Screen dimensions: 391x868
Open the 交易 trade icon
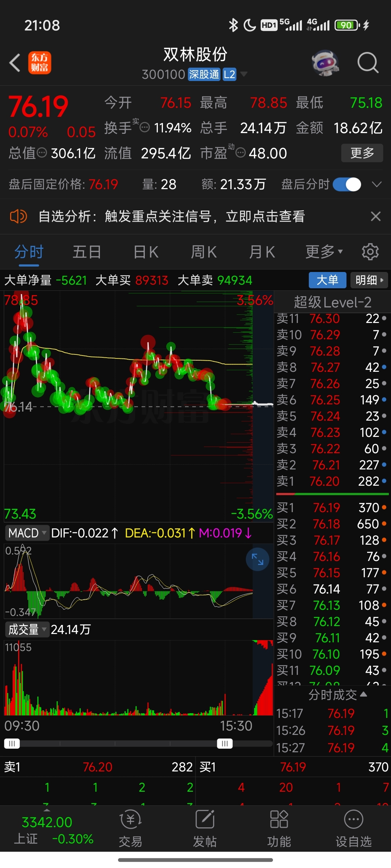coord(130,829)
